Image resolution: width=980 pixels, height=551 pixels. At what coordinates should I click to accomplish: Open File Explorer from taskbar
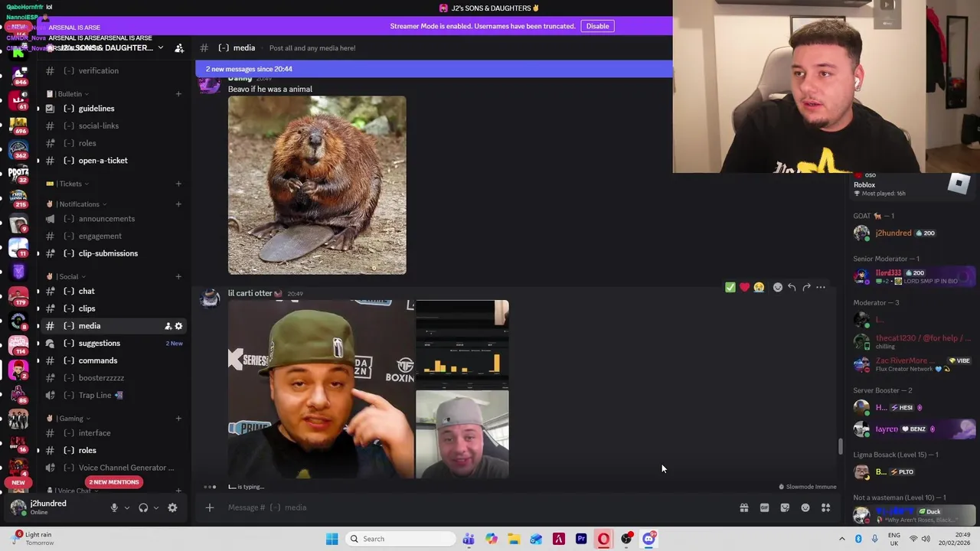click(514, 539)
